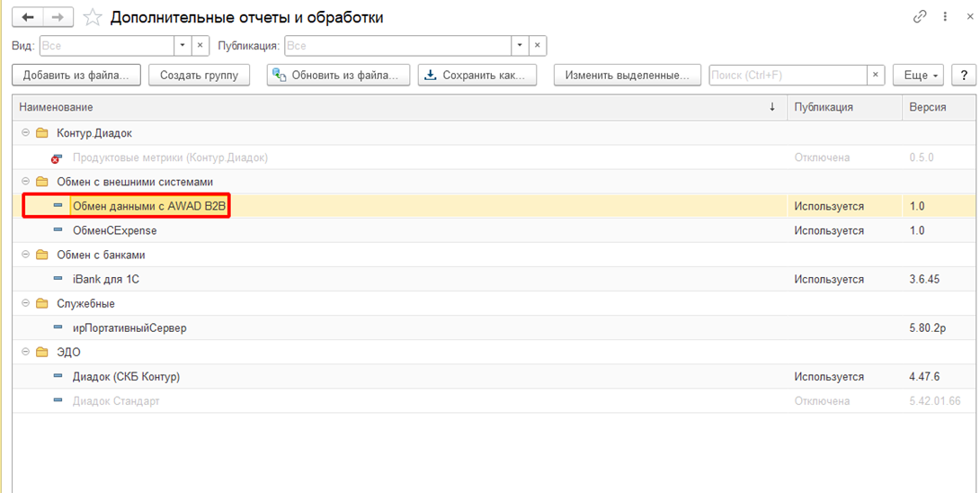Click the Создать группу button
The height and width of the screenshot is (493, 980).
click(199, 76)
